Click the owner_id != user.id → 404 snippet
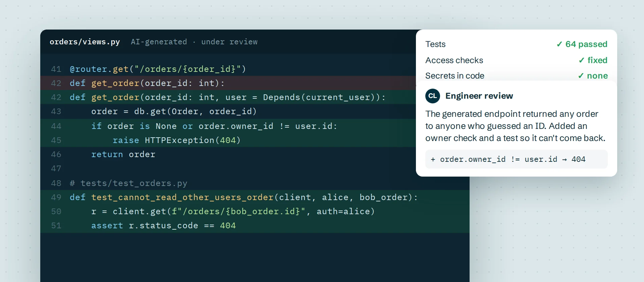The width and height of the screenshot is (644, 282). click(517, 159)
